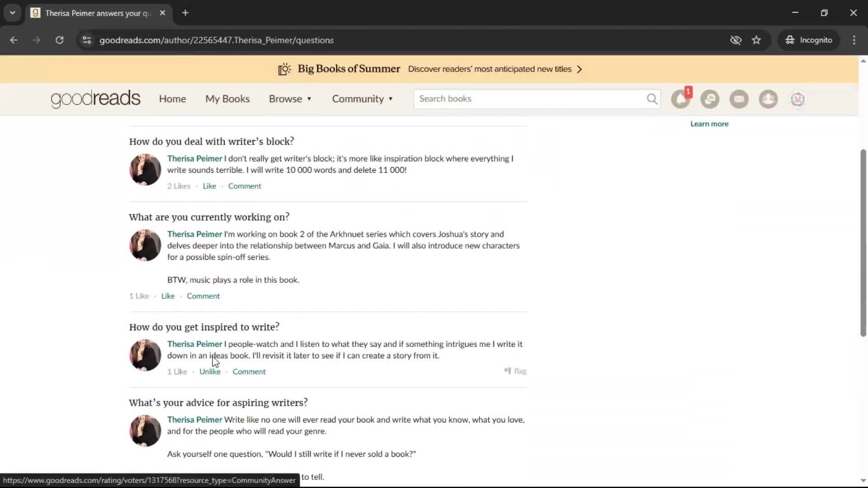The width and height of the screenshot is (868, 488).
Task: Unlike the inspired to write answer
Action: point(210,371)
